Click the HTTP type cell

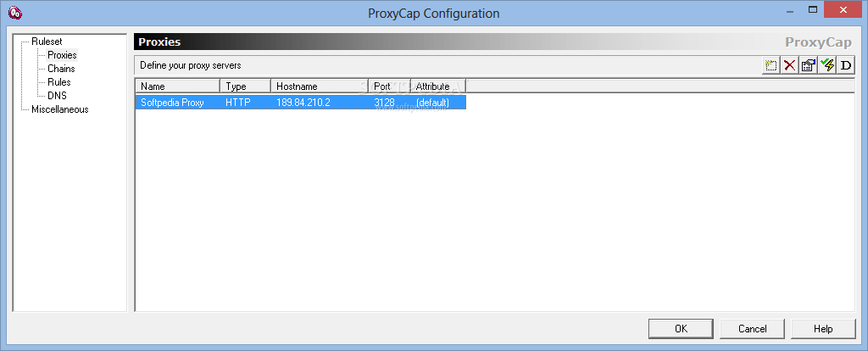pos(238,103)
